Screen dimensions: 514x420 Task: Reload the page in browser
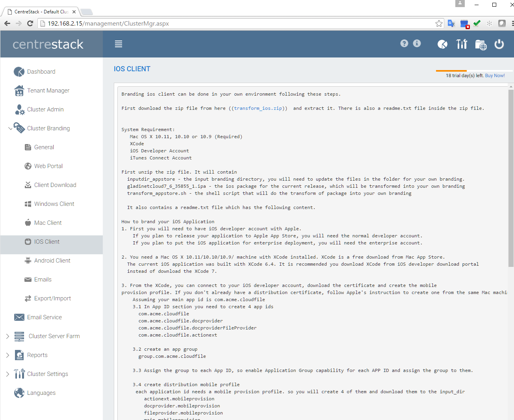tap(30, 24)
